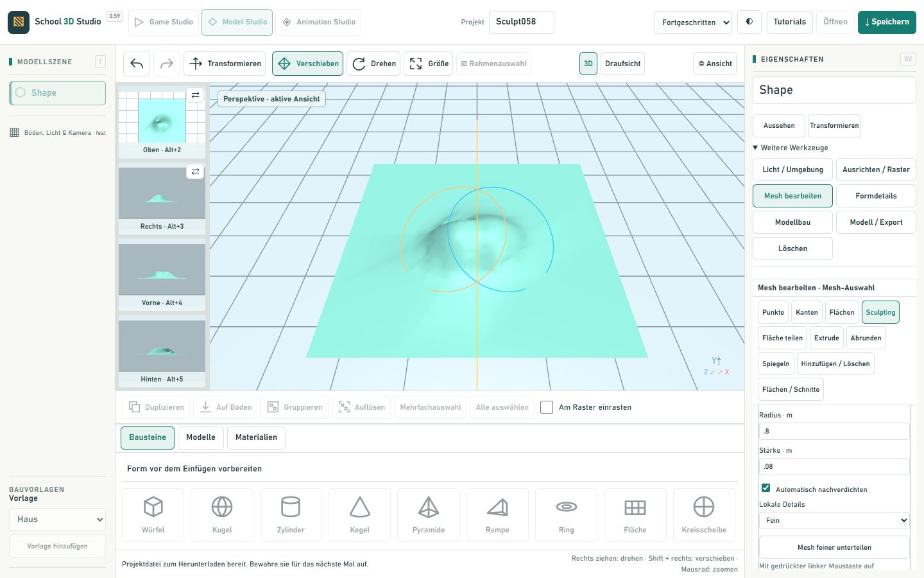Pick the Kreisscheibe shape tile
The height and width of the screenshot is (578, 924).
click(x=704, y=515)
